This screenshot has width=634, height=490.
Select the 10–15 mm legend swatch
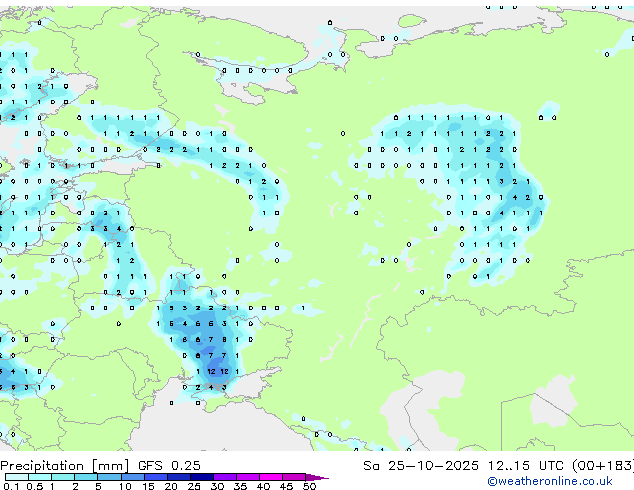(x=132, y=477)
